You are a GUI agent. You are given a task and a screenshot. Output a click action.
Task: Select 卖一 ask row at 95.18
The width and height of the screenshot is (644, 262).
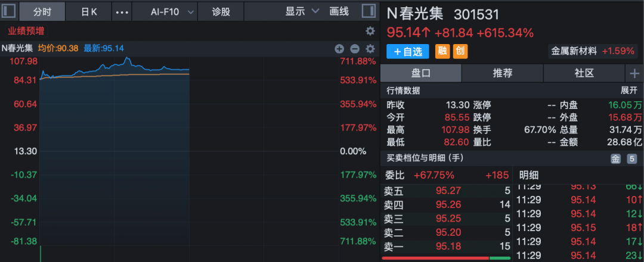pyautogui.click(x=447, y=247)
